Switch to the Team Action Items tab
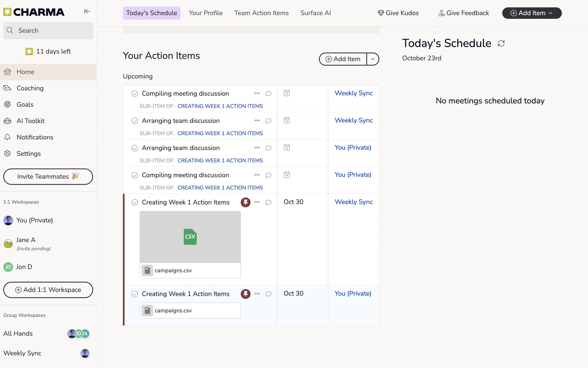 [261, 13]
